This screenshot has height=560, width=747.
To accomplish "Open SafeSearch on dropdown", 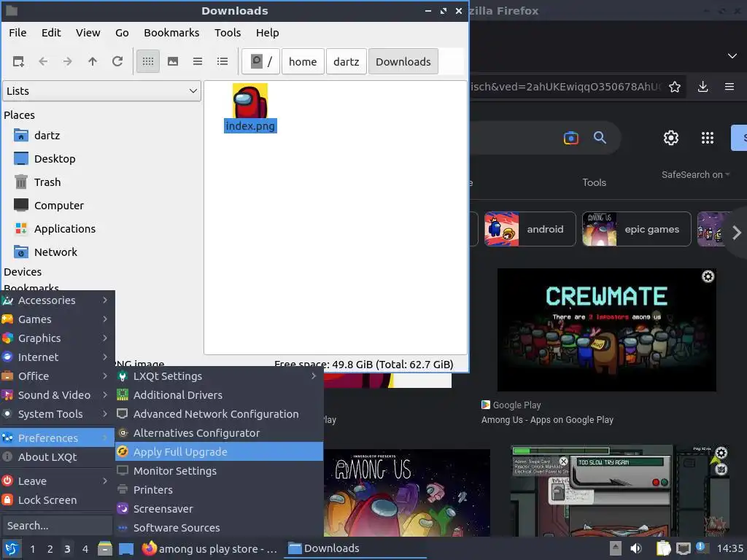I will [695, 175].
